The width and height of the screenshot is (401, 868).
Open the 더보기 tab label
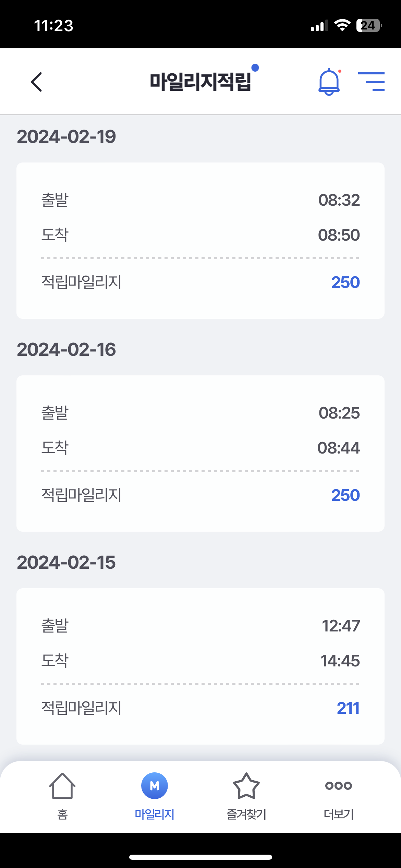point(338,814)
